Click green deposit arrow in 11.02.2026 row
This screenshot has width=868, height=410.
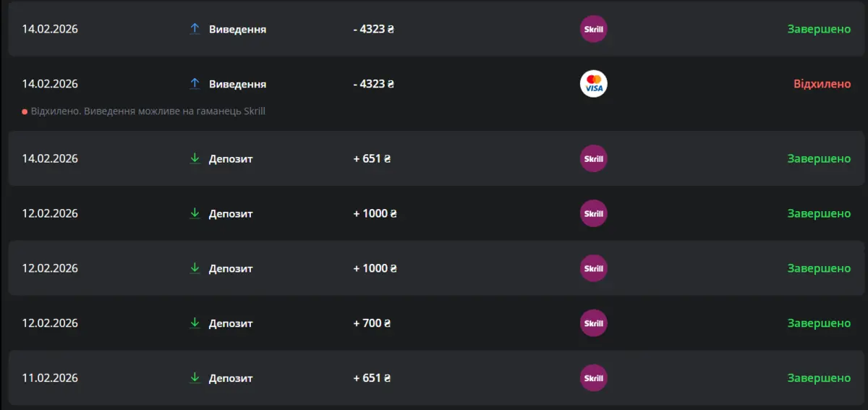[x=195, y=378]
